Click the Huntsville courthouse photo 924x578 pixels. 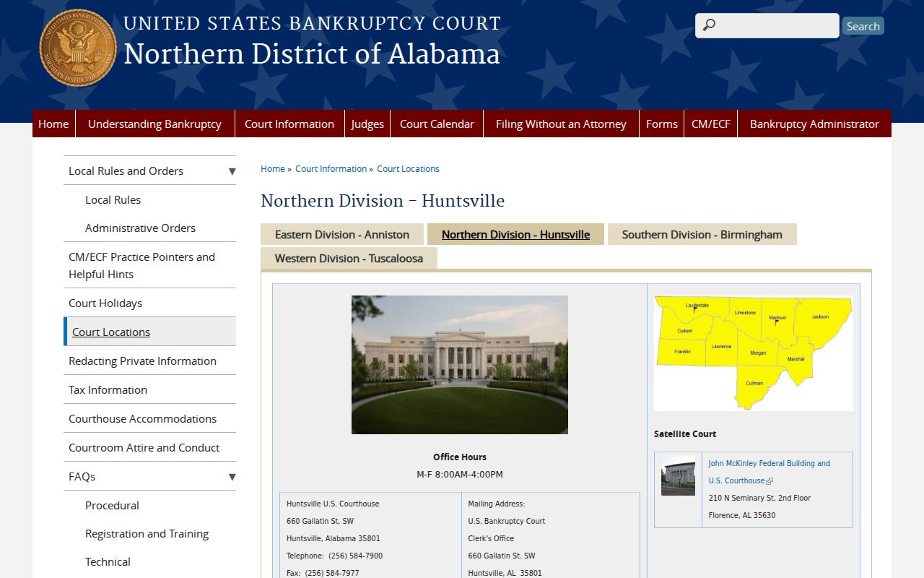(460, 365)
